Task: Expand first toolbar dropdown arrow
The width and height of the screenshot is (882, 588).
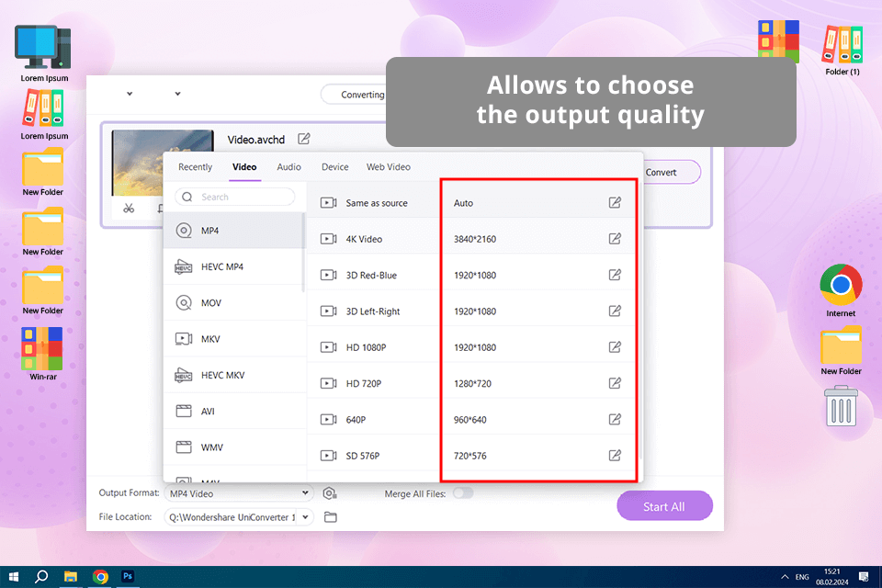Action: coord(130,94)
